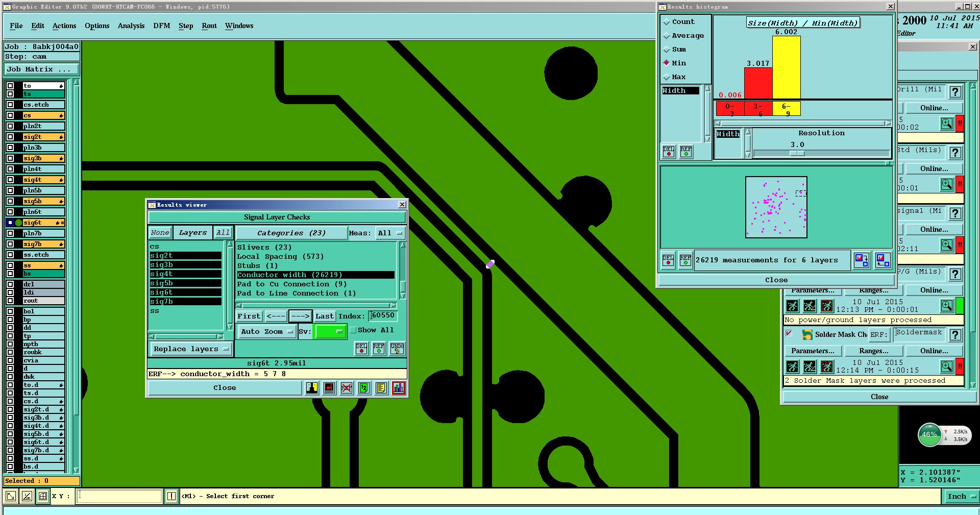Click the crossed-out REF icon
The height and width of the screenshot is (515, 980).
(347, 388)
